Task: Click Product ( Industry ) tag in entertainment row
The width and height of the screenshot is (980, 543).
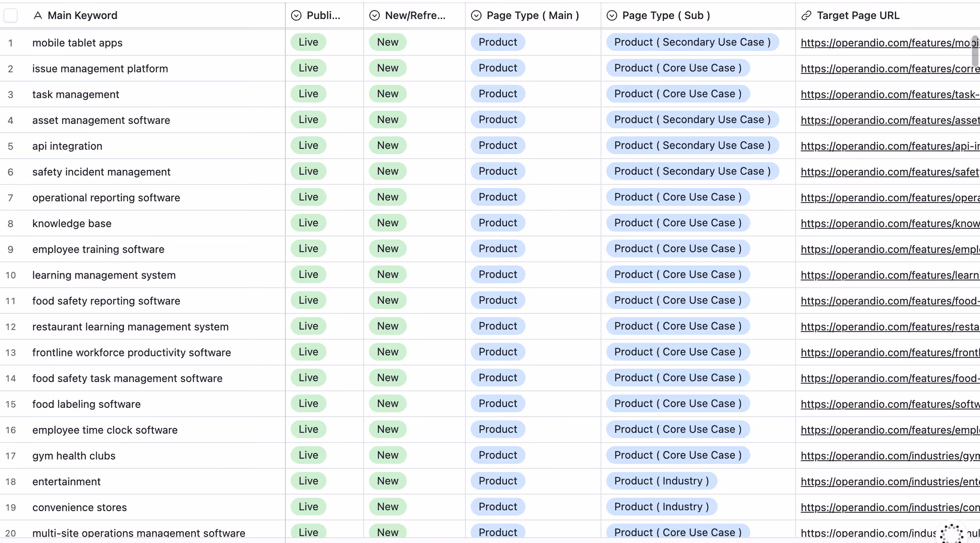Action: point(661,481)
